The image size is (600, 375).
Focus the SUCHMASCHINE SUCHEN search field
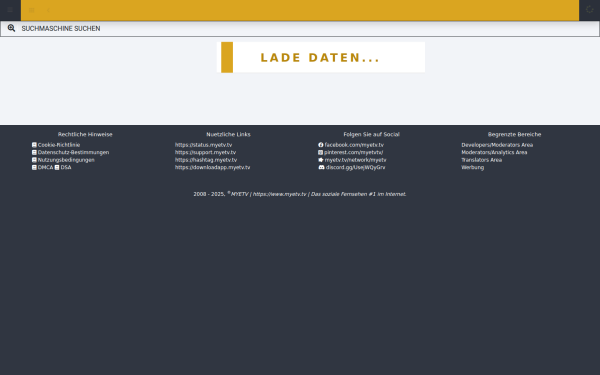click(300, 29)
